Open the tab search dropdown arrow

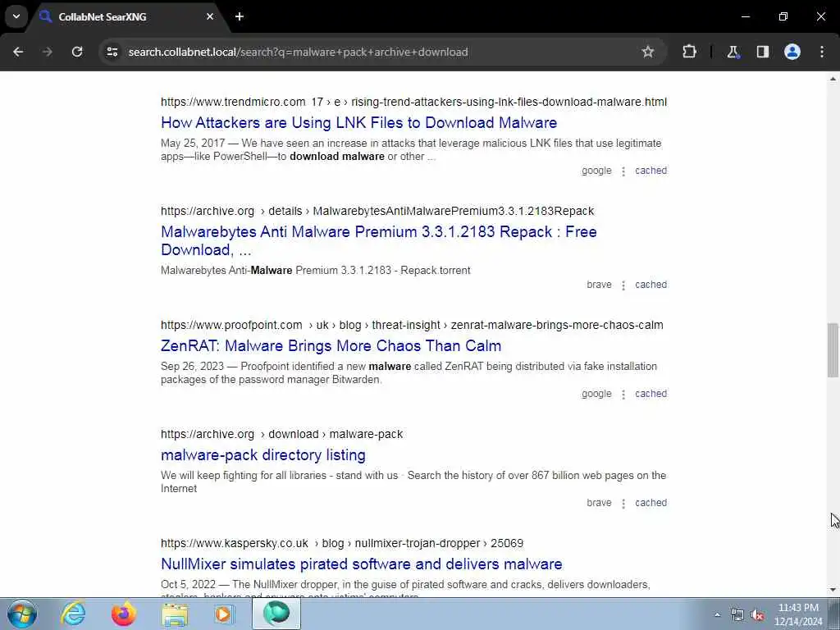point(16,16)
